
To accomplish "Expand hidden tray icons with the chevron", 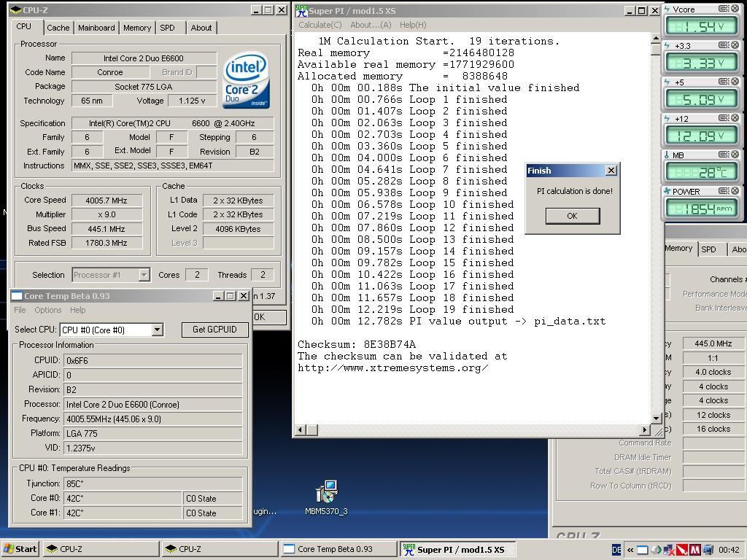I will point(630,550).
